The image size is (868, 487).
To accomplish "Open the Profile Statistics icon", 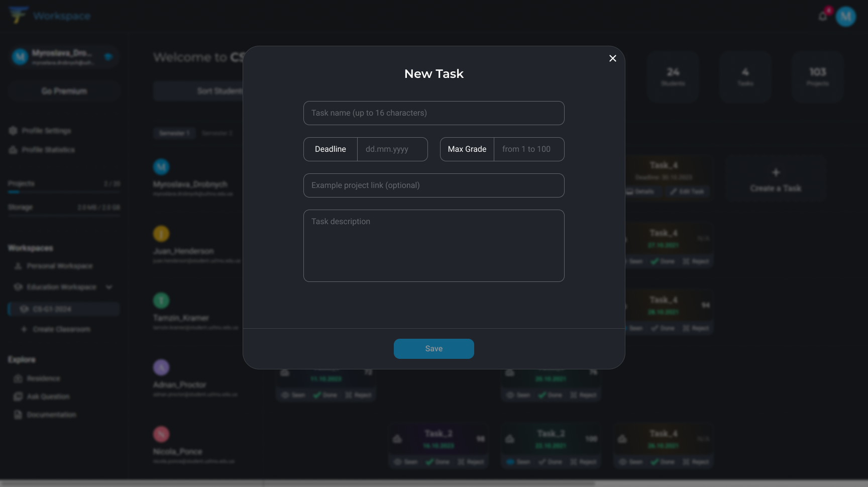I will tap(14, 149).
